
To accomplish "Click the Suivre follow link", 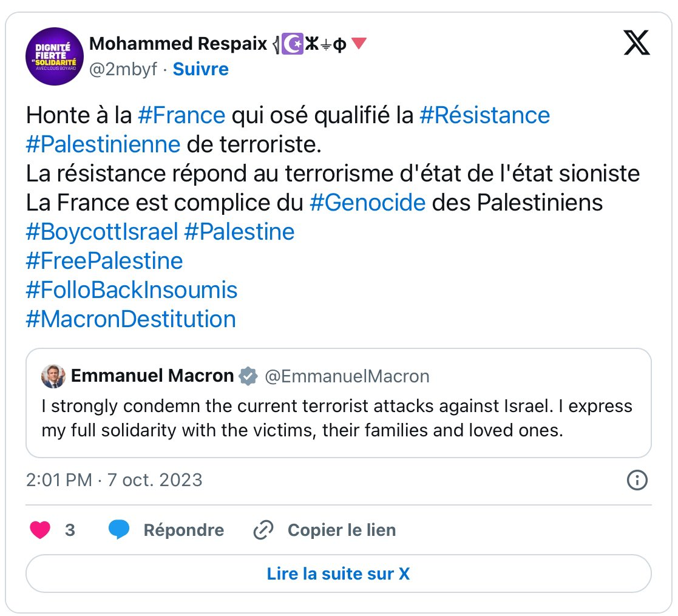I will tap(200, 69).
